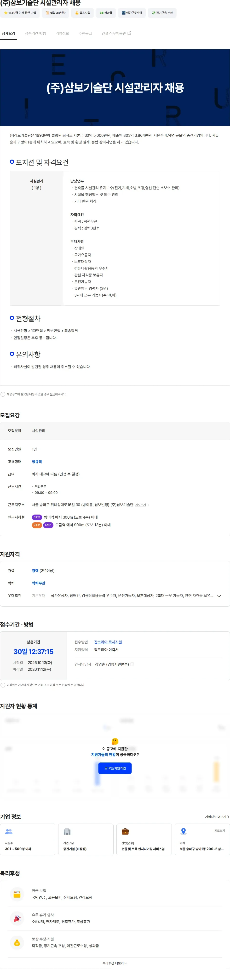Click the money bag icon for 보상·수당·지원

click(17, 942)
